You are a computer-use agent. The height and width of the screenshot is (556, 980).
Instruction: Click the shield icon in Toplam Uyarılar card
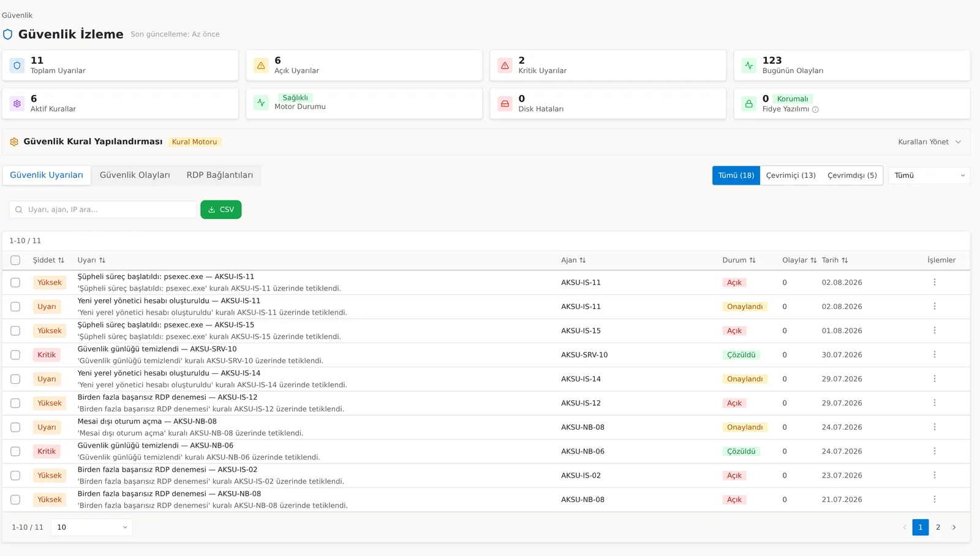(17, 65)
